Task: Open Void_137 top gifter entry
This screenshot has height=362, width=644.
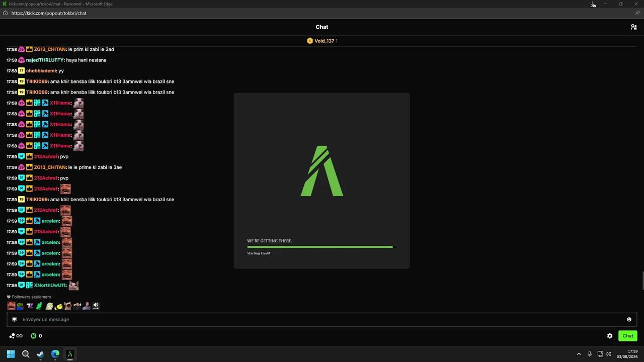Action: (x=322, y=41)
